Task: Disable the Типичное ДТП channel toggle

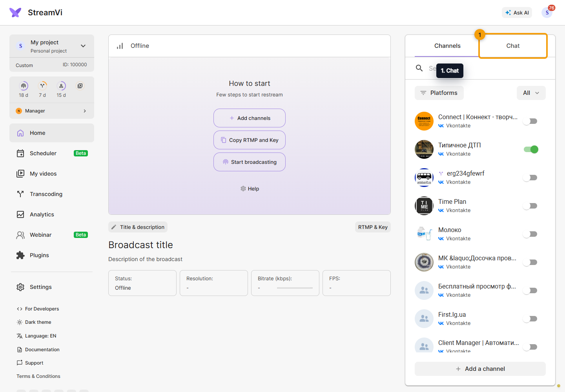Action: point(531,149)
